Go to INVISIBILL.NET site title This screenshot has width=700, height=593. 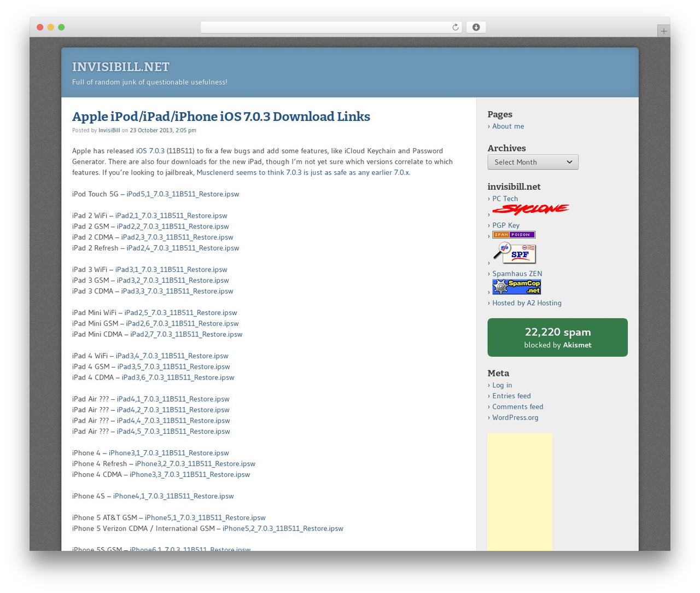click(121, 67)
